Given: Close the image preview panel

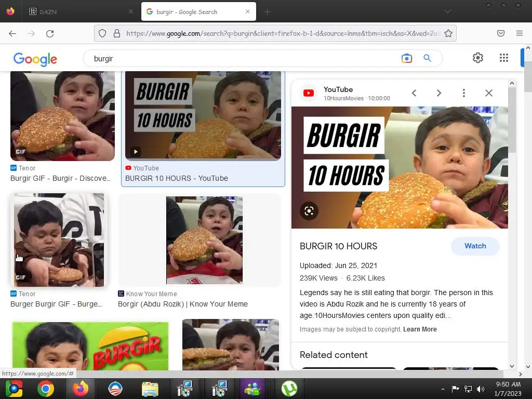Looking at the screenshot, I should [488, 93].
